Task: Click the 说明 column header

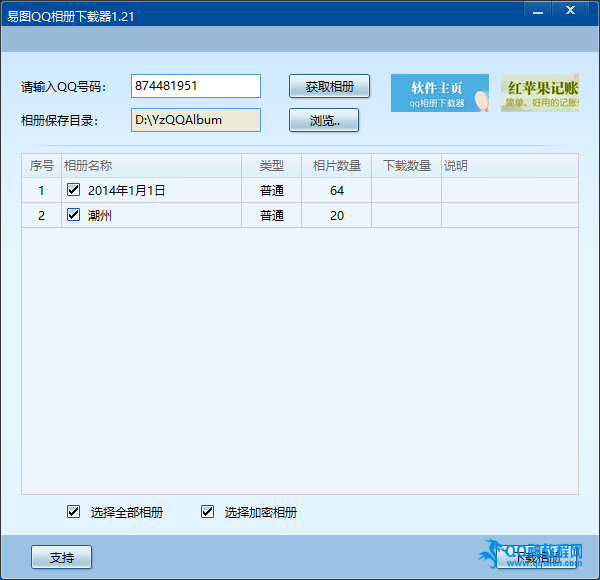Action: 510,166
